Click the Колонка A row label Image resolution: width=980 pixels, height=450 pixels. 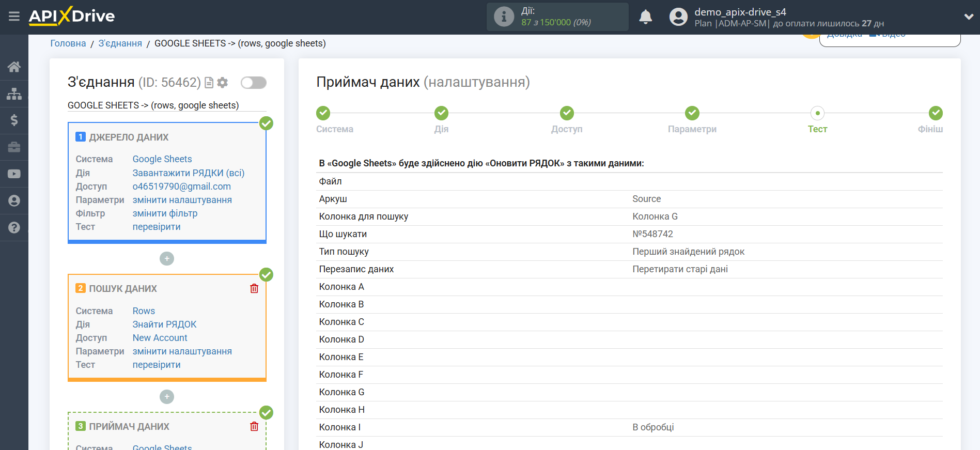341,287
